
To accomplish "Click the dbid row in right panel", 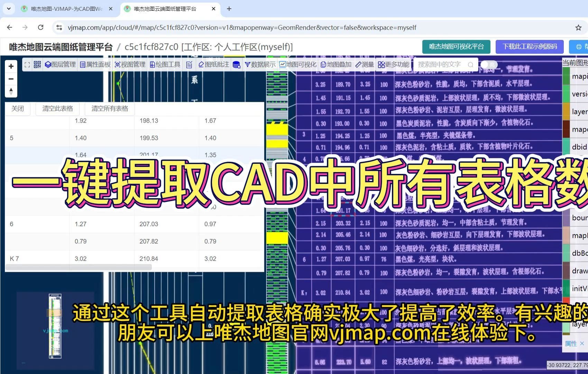I will coord(575,147).
